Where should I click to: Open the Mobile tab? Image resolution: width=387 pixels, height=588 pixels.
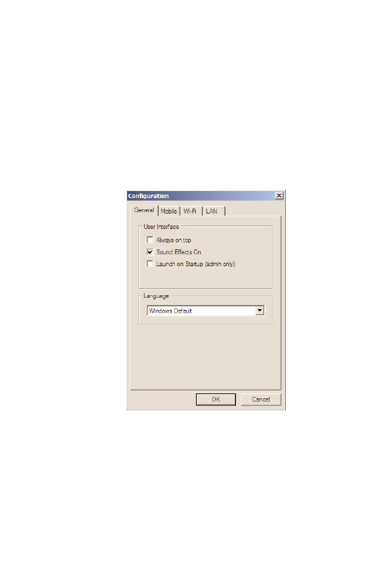(x=169, y=211)
